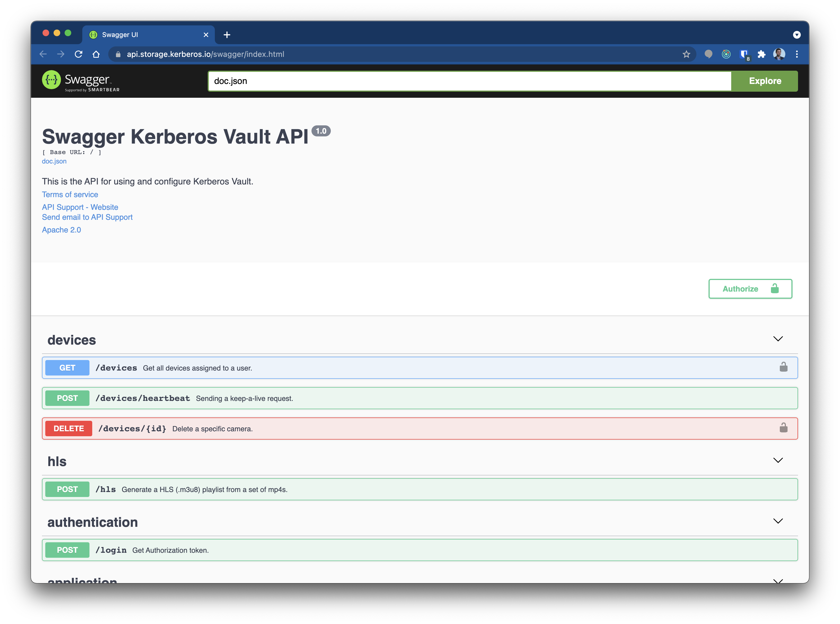This screenshot has height=624, width=840.
Task: Collapse the authentication section chevron
Action: click(x=778, y=521)
